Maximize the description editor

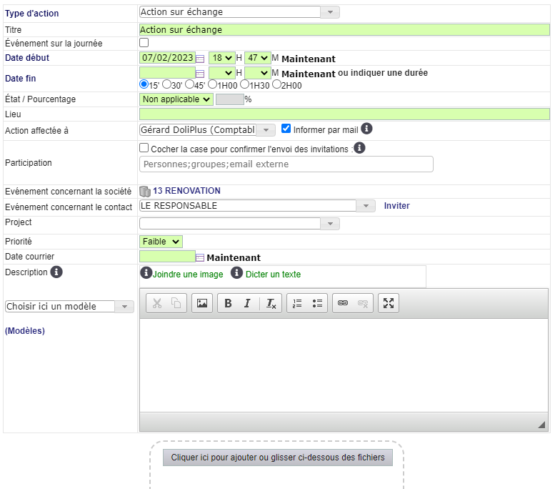click(389, 303)
